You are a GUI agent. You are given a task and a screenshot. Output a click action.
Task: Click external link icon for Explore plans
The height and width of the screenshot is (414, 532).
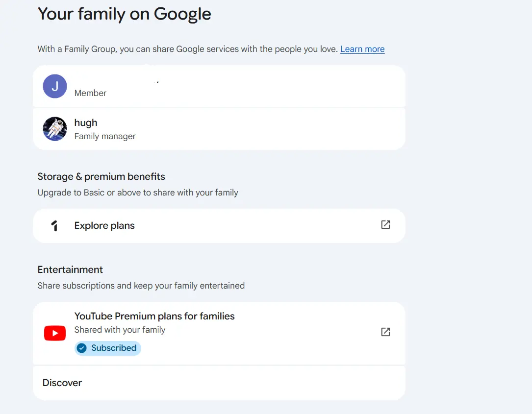tap(385, 225)
